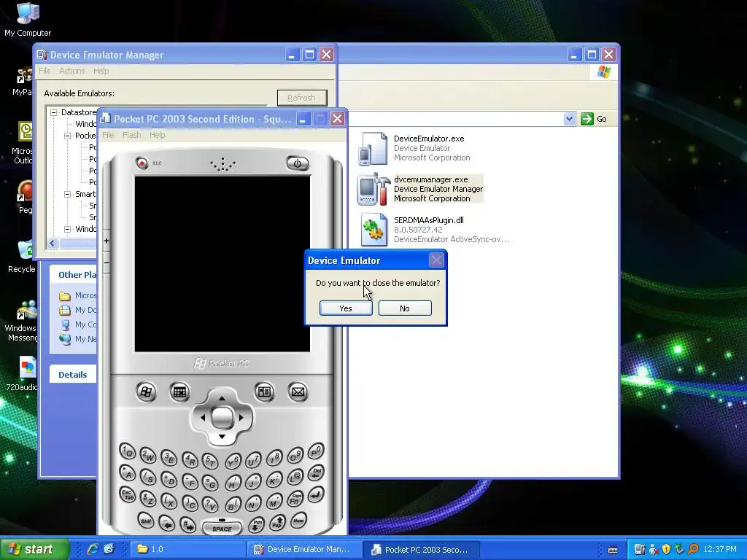
Task: Tap the calendar hardware key on emulator
Action: pyautogui.click(x=179, y=392)
